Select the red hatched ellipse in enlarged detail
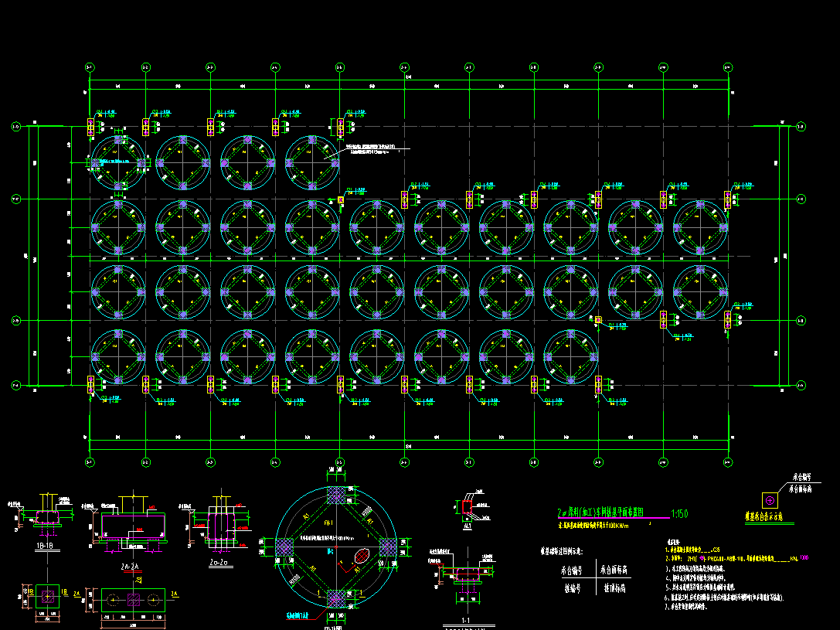The image size is (840, 630). point(362,555)
